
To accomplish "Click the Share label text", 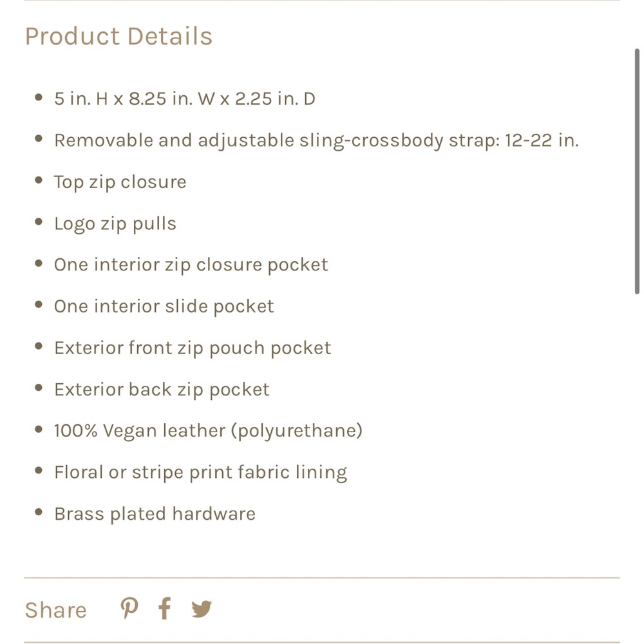I will 56,610.
